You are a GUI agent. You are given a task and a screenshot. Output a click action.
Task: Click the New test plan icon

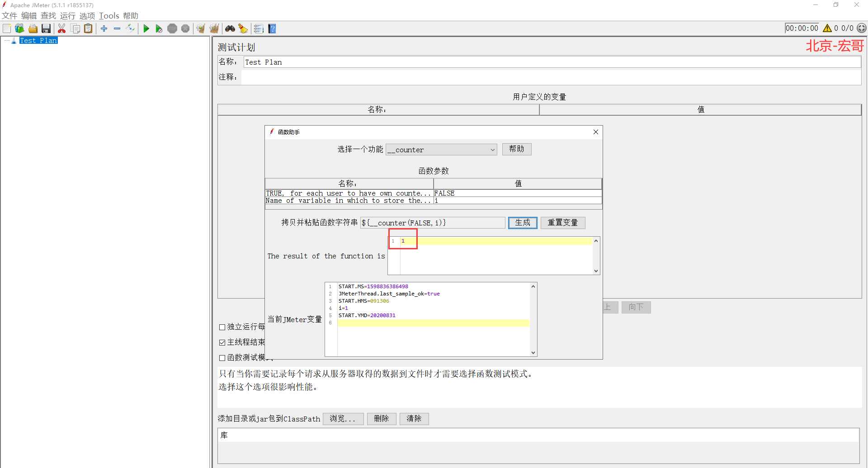(7, 28)
